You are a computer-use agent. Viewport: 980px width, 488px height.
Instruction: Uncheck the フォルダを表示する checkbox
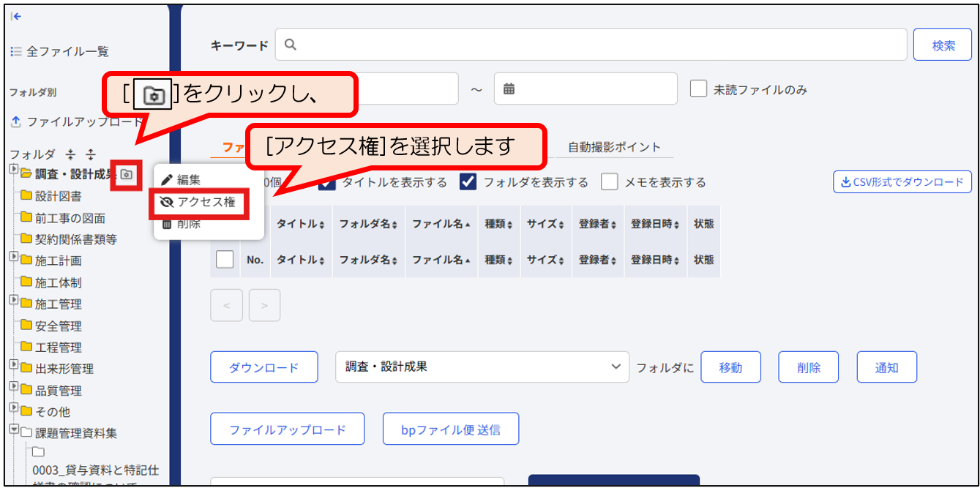click(468, 181)
